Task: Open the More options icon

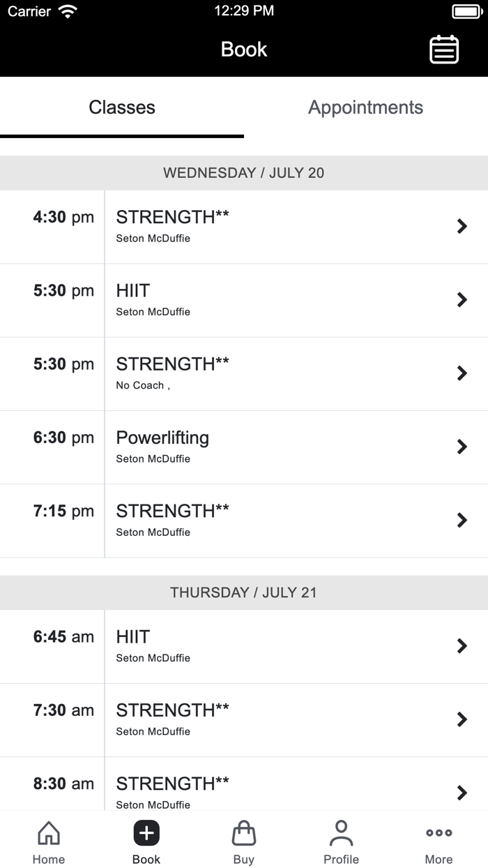Action: 439,832
